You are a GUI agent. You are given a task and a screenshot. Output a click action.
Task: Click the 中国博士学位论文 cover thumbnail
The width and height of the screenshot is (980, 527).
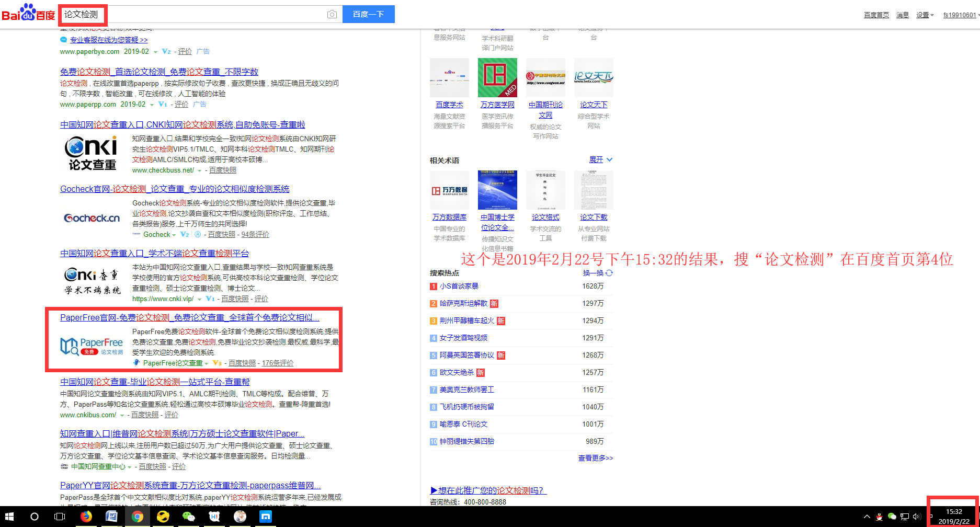[497, 190]
